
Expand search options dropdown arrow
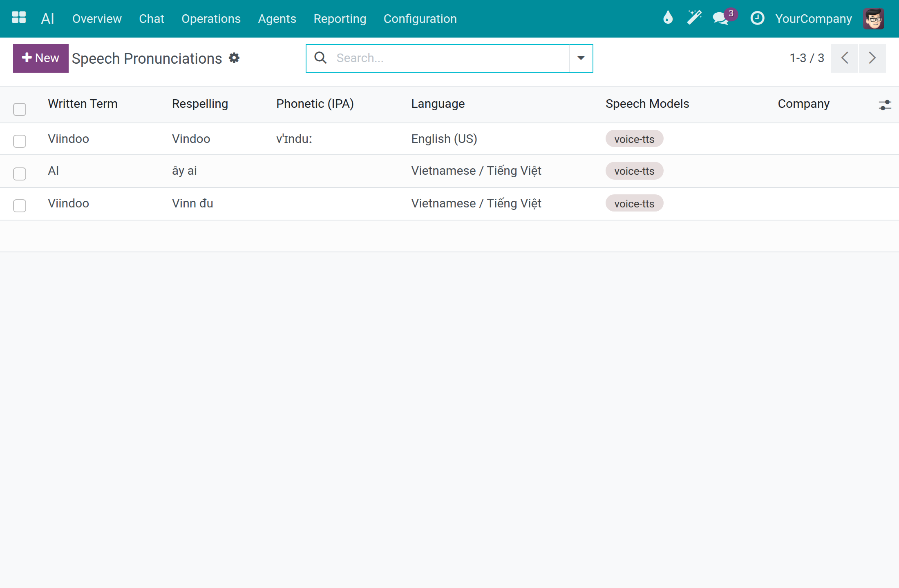581,58
